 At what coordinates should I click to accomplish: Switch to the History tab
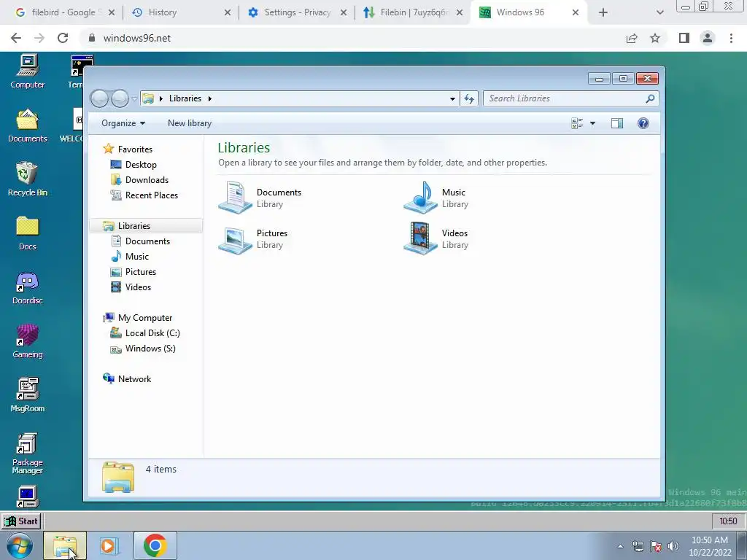(181, 12)
